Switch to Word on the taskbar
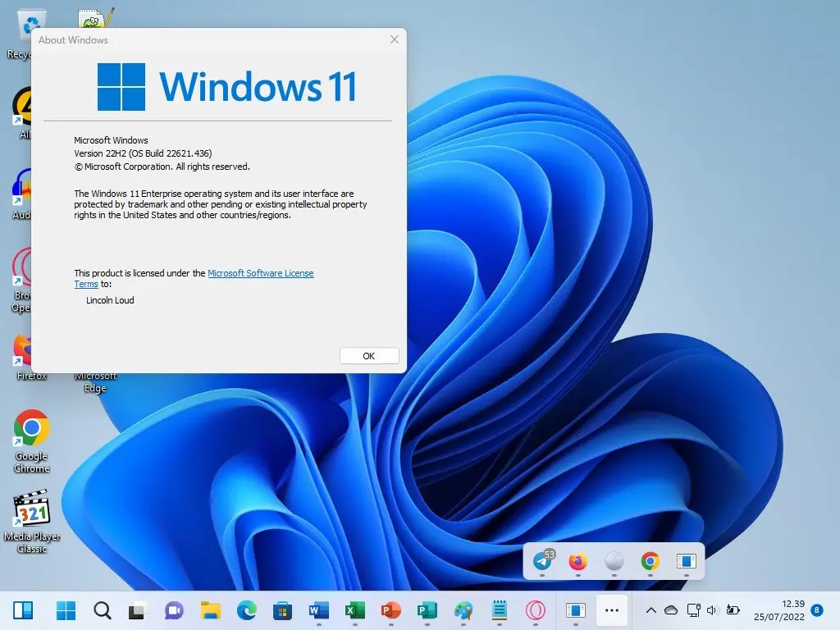The width and height of the screenshot is (840, 630). pyautogui.click(x=318, y=610)
